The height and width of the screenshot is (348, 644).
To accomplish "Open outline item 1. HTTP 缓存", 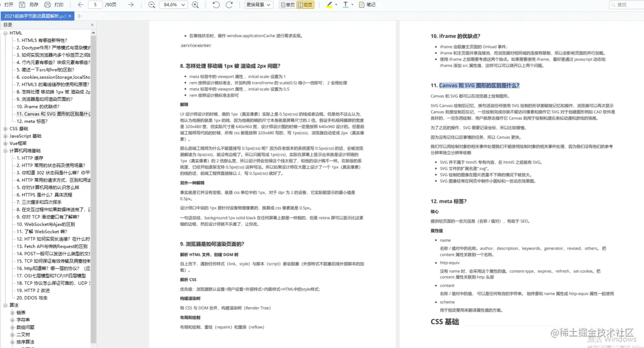I will tap(30, 158).
